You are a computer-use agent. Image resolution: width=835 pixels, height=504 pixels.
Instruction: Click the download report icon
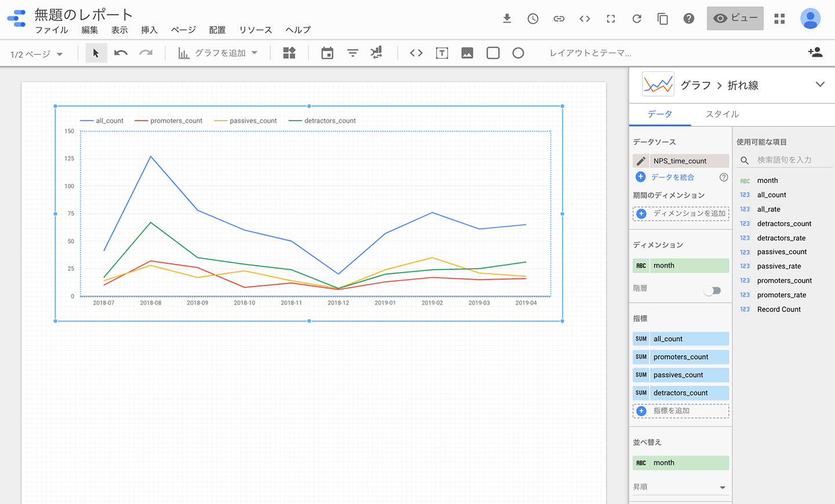507,19
